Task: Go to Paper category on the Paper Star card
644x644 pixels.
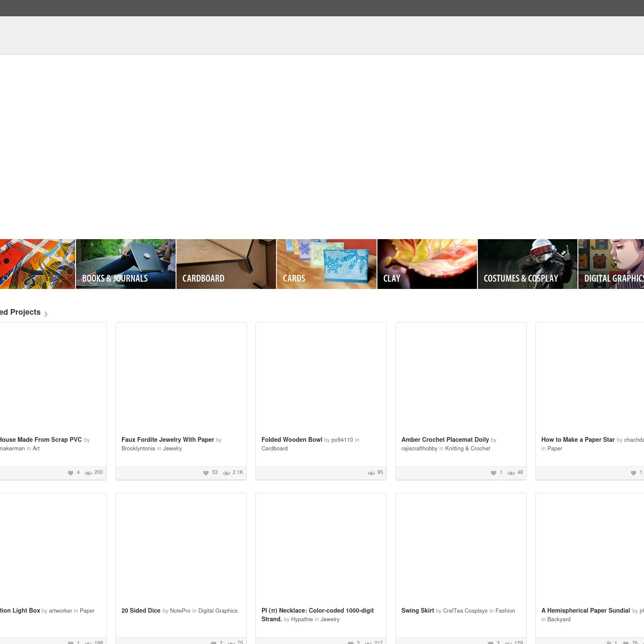Action: [555, 449]
